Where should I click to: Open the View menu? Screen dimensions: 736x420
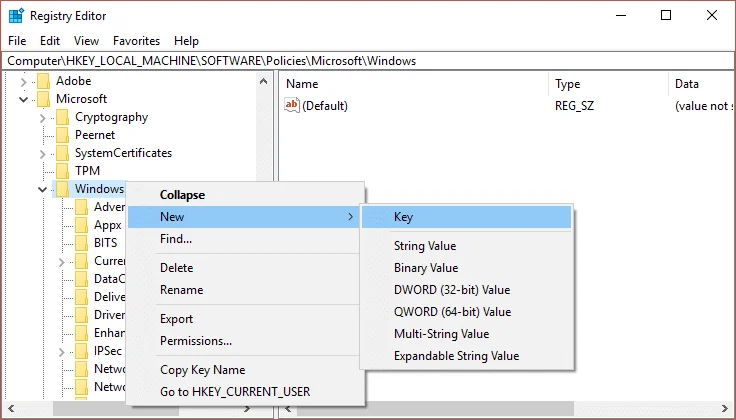coord(86,41)
